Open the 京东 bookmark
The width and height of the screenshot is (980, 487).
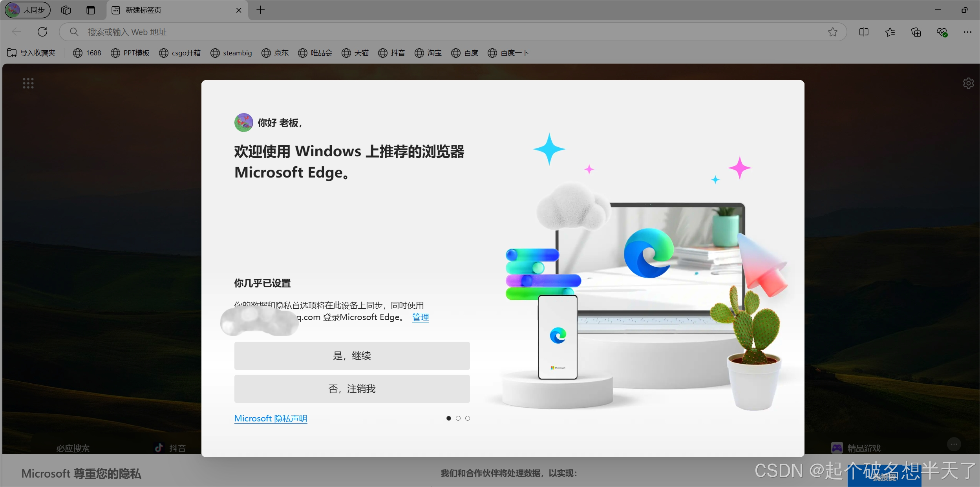tap(275, 53)
